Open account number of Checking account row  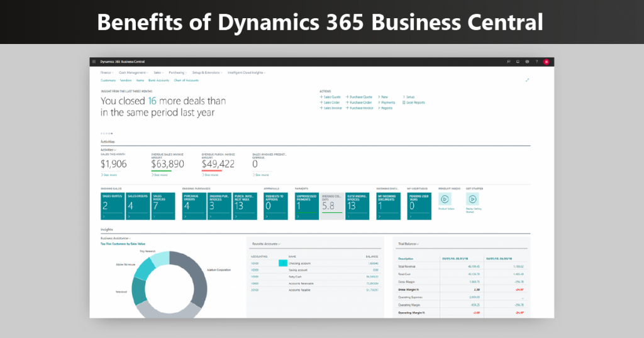coord(255,263)
